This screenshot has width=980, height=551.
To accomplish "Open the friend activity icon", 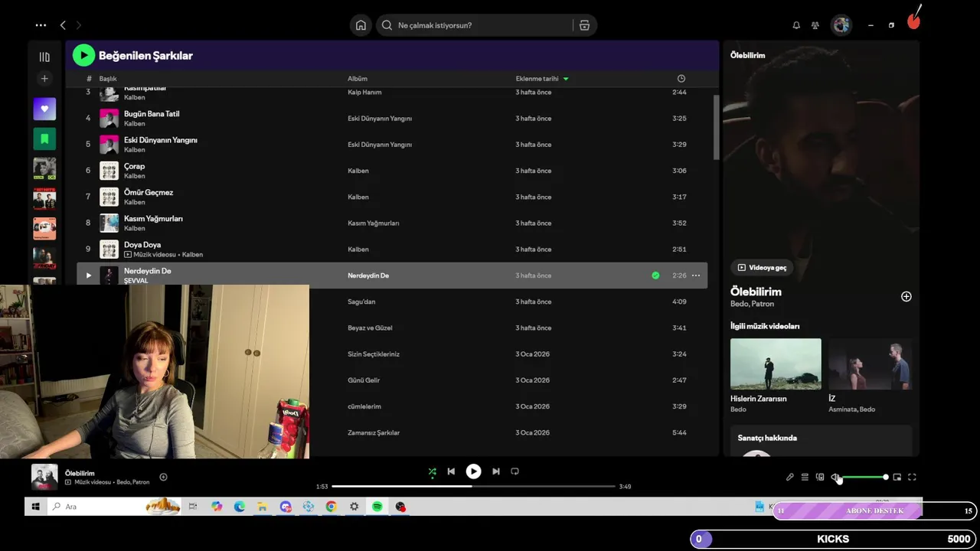I will 815,25.
